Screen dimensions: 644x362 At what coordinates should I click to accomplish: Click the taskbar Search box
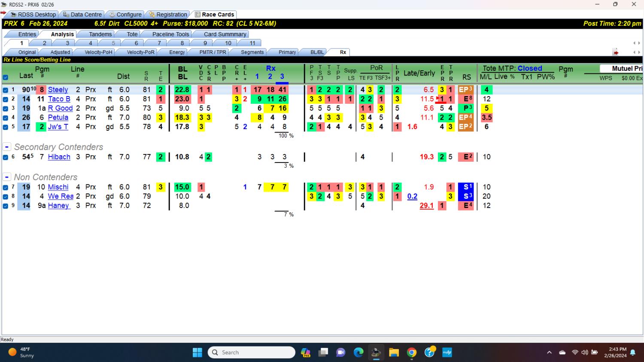(x=252, y=353)
